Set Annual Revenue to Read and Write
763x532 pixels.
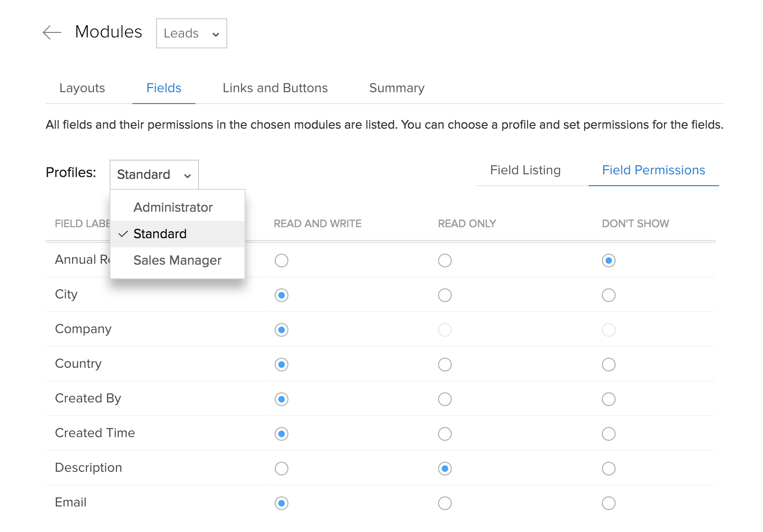click(x=282, y=261)
